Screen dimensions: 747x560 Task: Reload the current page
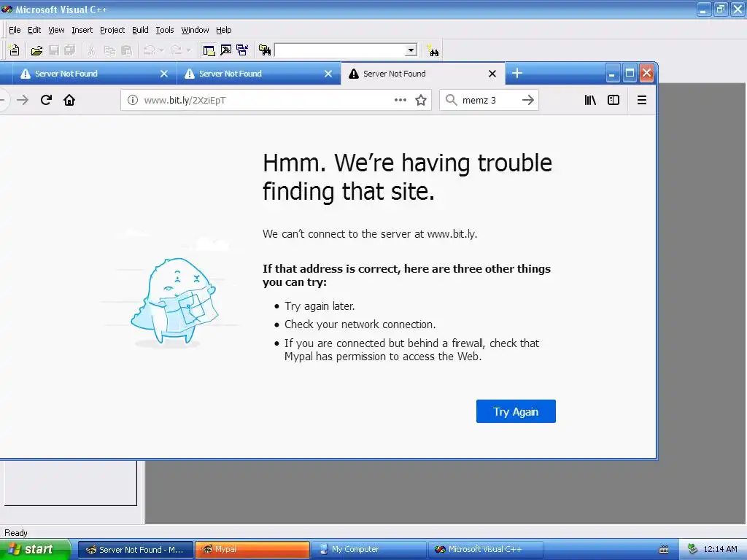[x=46, y=100]
